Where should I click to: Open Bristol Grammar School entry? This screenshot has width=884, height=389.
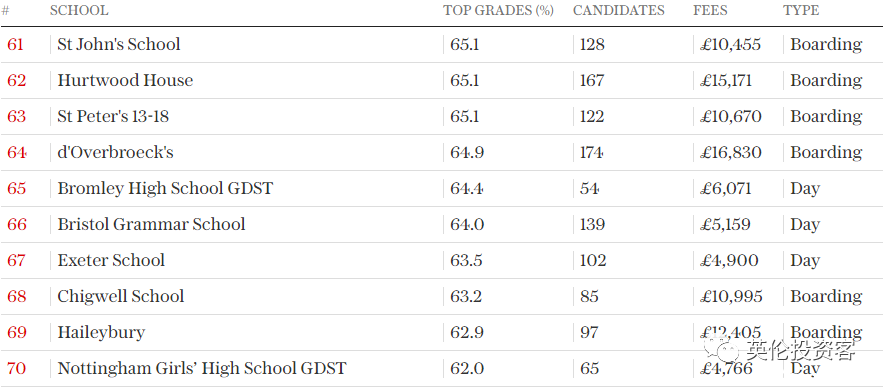click(x=151, y=224)
